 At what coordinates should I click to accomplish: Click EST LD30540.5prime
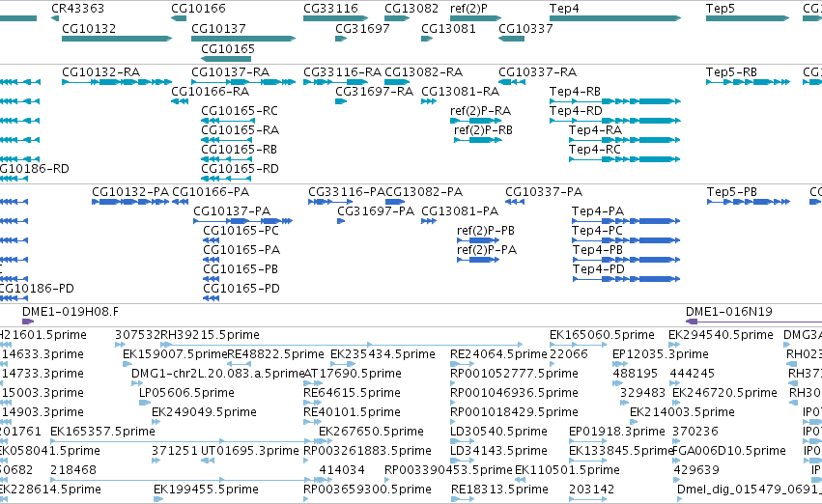462,441
